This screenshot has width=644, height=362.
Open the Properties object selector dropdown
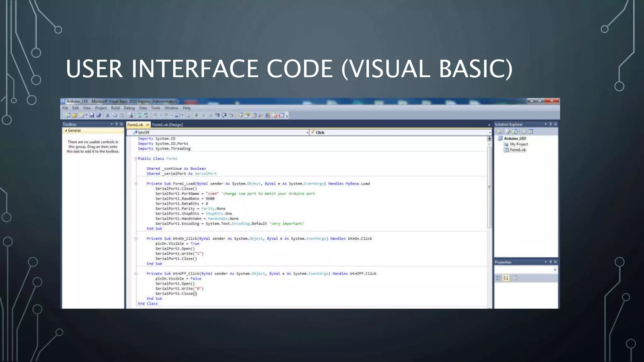click(555, 270)
